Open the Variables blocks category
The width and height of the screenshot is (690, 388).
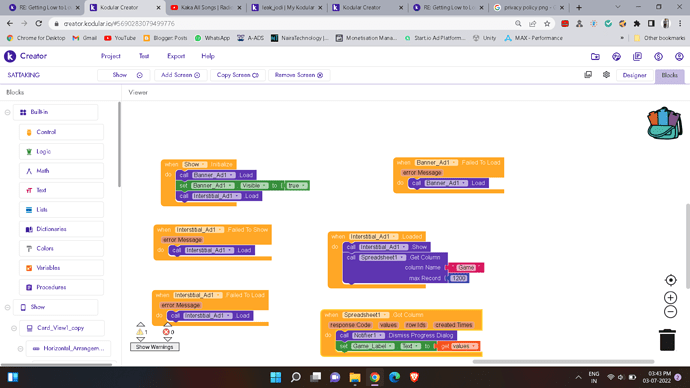[61, 267]
